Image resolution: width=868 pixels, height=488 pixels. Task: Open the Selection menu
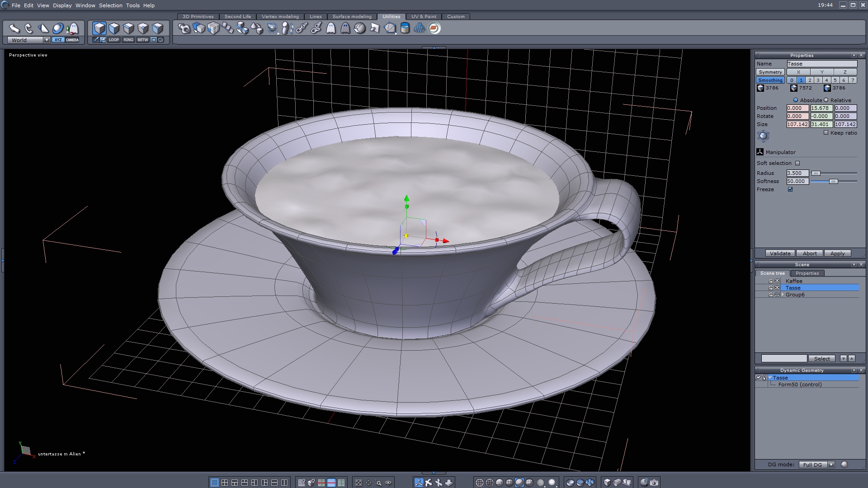click(110, 5)
